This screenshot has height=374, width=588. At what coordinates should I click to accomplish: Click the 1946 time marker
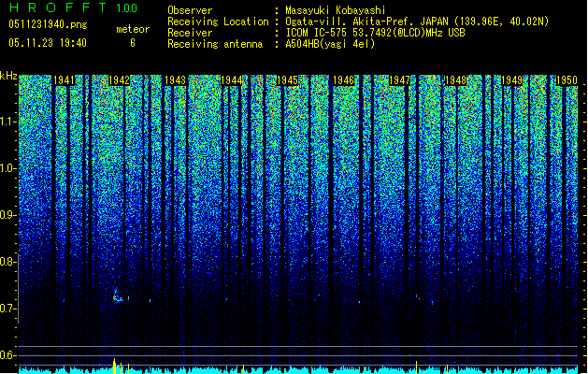click(x=343, y=80)
